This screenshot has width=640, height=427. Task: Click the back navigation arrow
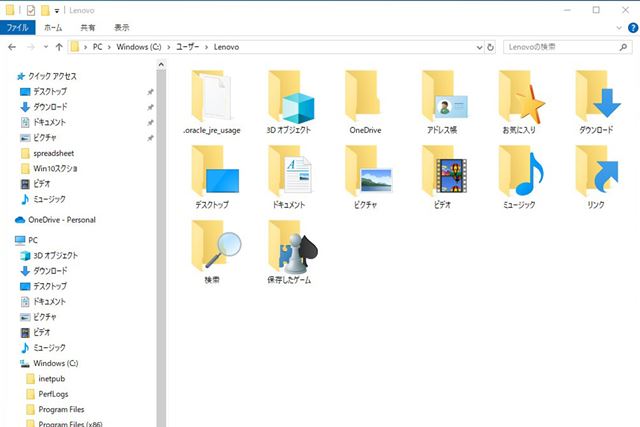click(x=12, y=47)
